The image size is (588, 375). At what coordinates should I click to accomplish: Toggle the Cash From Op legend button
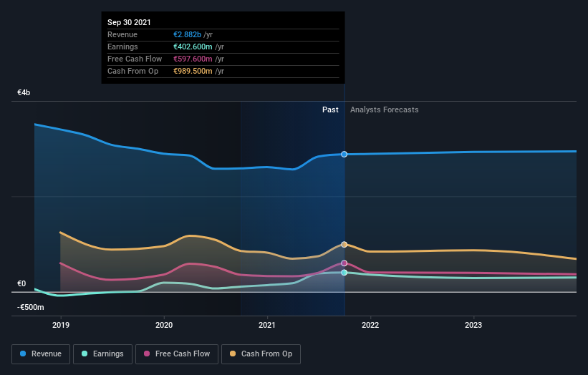pos(261,354)
